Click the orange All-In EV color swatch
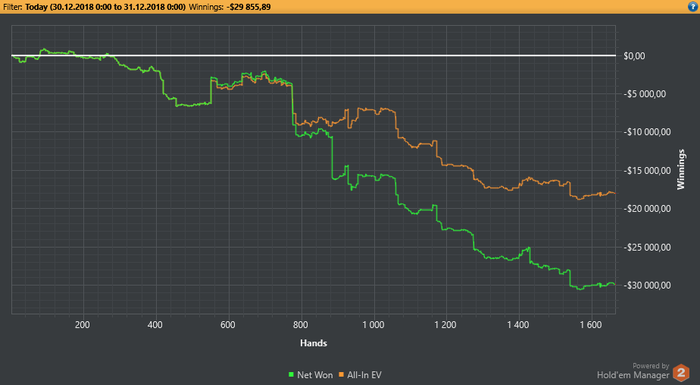 pyautogui.click(x=341, y=375)
